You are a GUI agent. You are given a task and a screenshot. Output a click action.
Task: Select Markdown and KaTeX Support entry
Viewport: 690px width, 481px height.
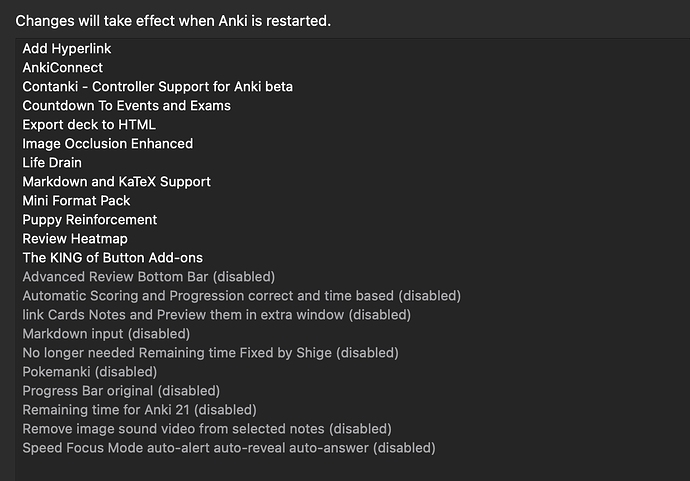[116, 182]
